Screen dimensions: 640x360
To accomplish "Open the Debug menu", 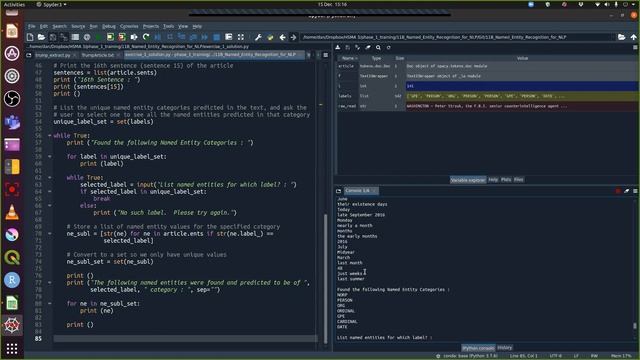I will [x=109, y=26].
